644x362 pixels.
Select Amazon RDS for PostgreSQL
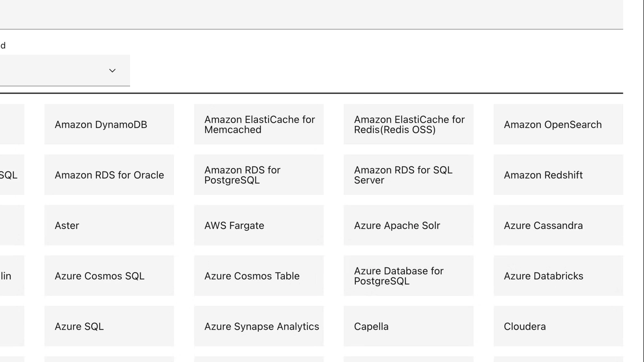point(259,175)
